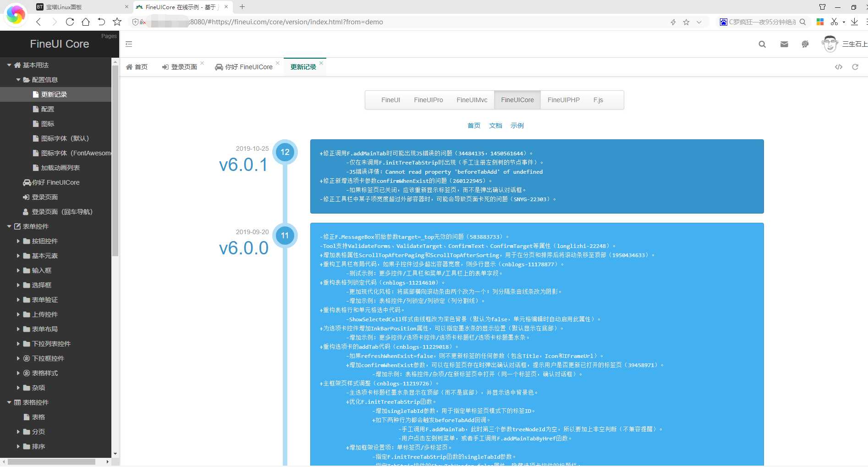The width and height of the screenshot is (868, 467).
Task: Open messages via envelope icon
Action: click(x=784, y=44)
